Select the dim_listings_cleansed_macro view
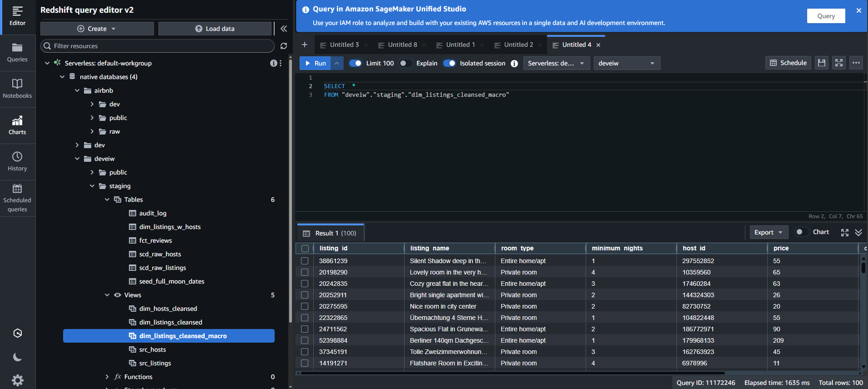 click(x=169, y=336)
